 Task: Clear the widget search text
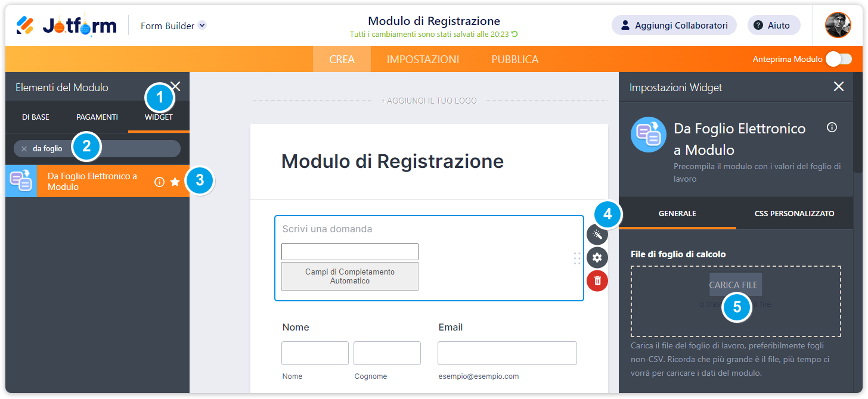(x=24, y=149)
